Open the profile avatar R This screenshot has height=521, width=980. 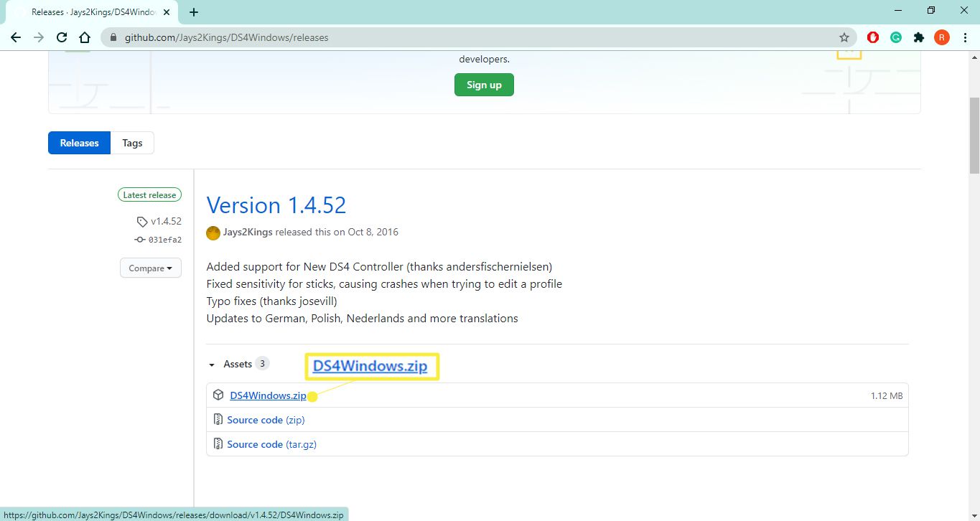click(942, 37)
